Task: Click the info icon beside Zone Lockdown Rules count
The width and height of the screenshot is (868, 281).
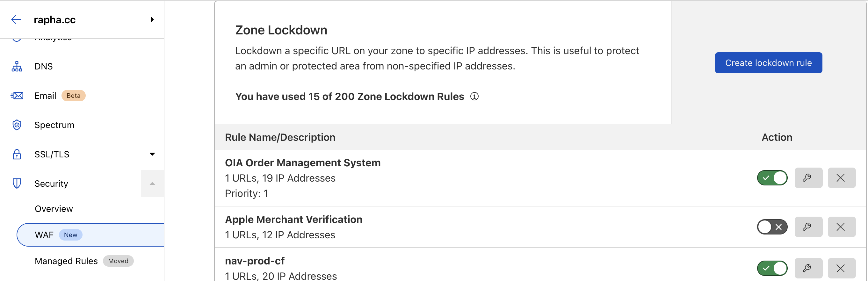Action: click(474, 97)
